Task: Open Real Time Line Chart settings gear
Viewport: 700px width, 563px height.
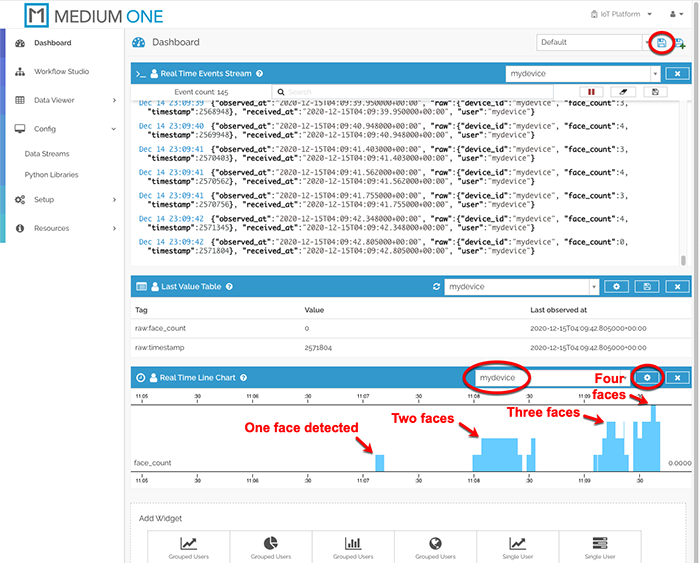Action: click(x=647, y=377)
